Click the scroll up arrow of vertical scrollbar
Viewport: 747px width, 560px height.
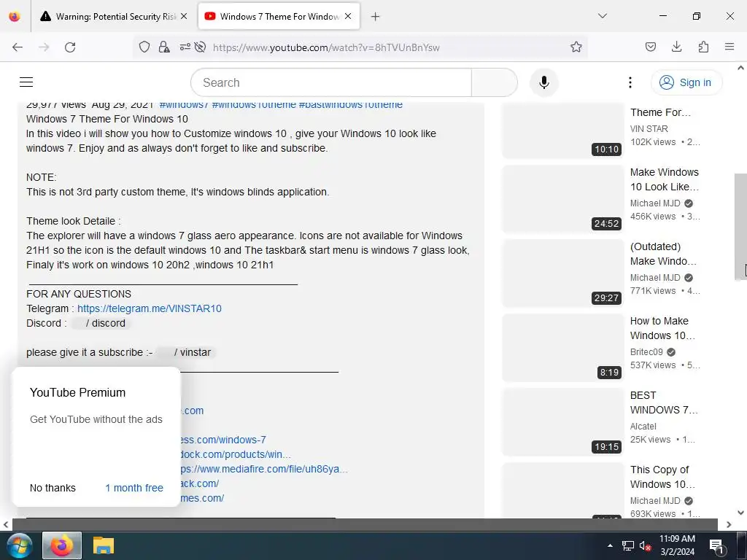740,68
